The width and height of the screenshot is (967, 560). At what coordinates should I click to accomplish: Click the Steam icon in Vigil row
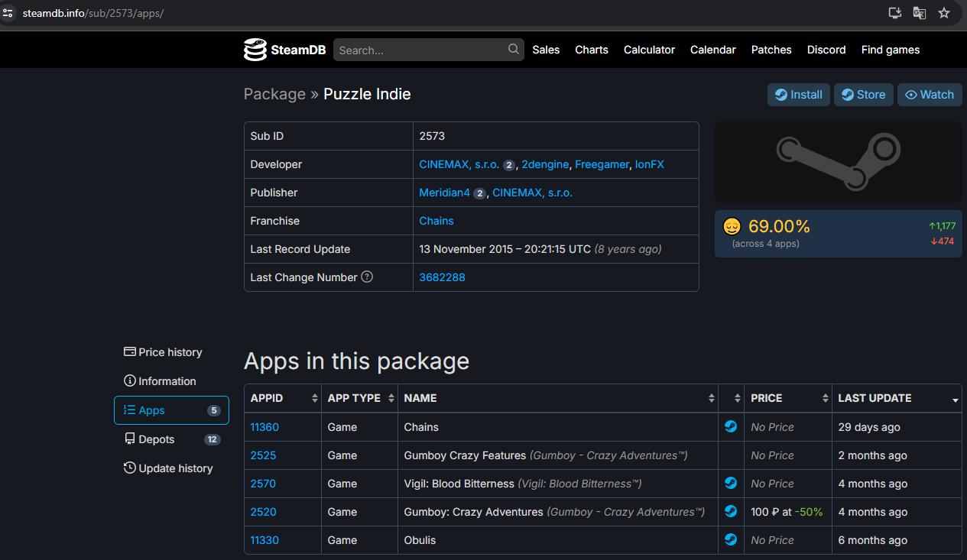[731, 484]
